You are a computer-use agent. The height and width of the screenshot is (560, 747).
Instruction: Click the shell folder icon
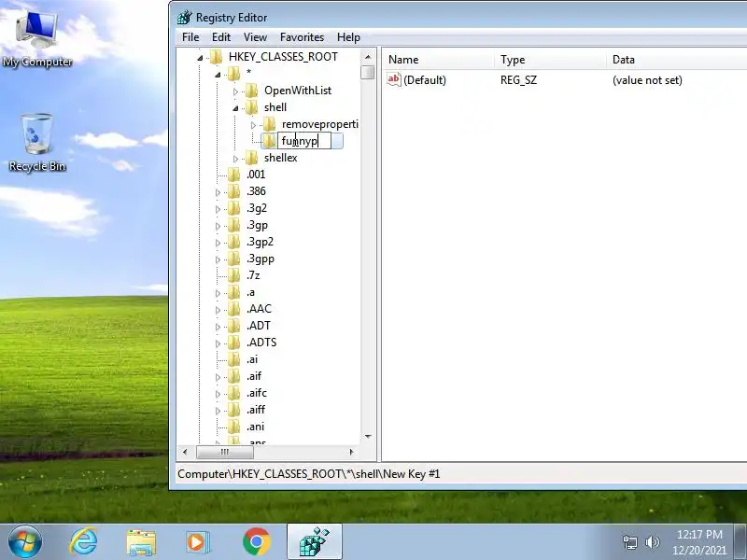tap(251, 107)
